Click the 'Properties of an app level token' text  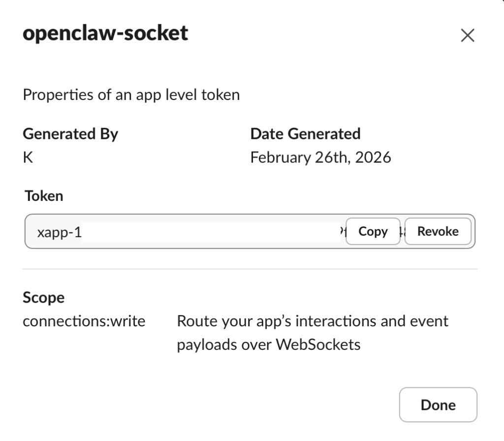pos(131,94)
